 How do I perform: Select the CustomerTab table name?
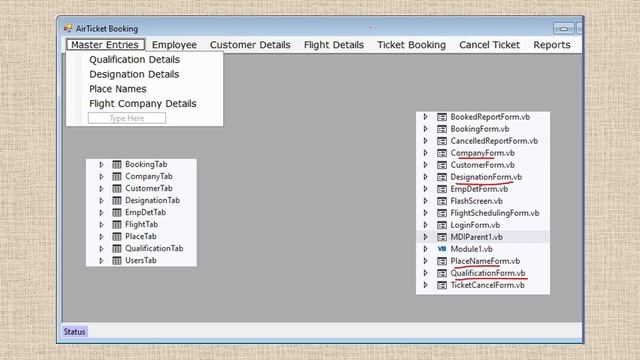pos(149,189)
